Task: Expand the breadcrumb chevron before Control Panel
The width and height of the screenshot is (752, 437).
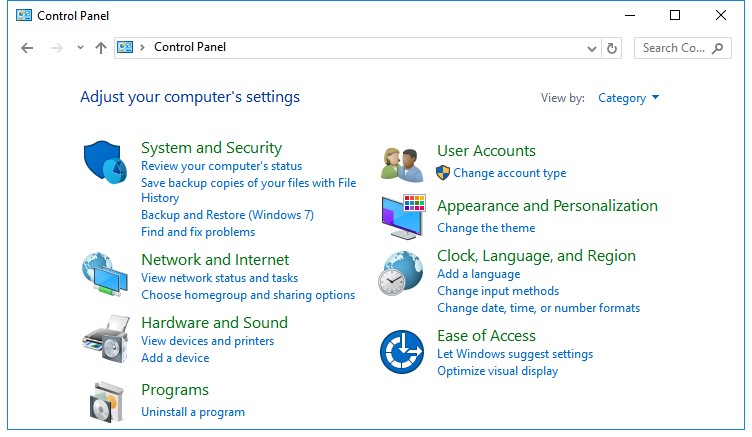Action: click(142, 47)
